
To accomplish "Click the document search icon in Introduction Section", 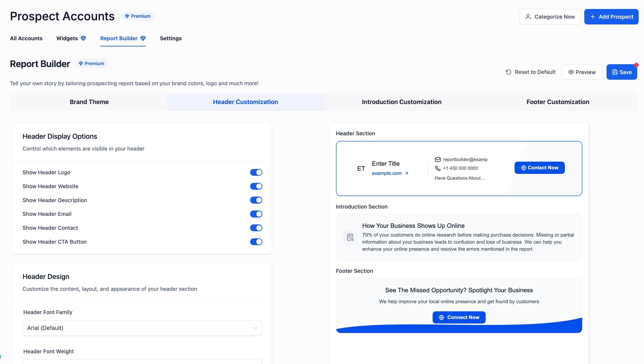I will point(350,237).
